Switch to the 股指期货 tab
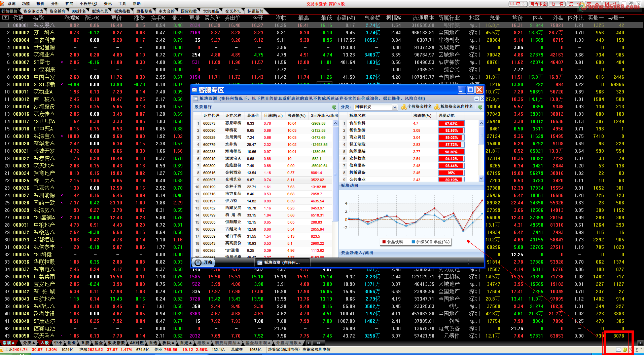The height and width of the screenshot is (355, 644). click(144, 11)
